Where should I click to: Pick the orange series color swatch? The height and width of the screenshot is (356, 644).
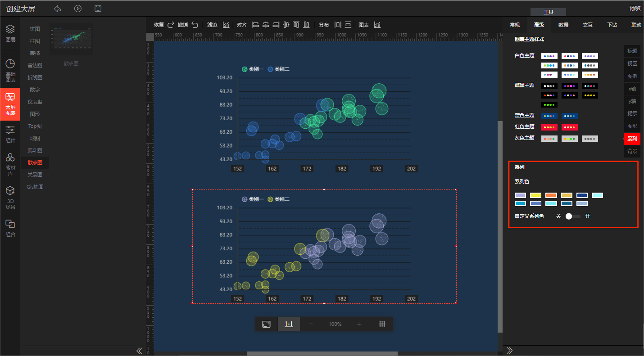(551, 195)
